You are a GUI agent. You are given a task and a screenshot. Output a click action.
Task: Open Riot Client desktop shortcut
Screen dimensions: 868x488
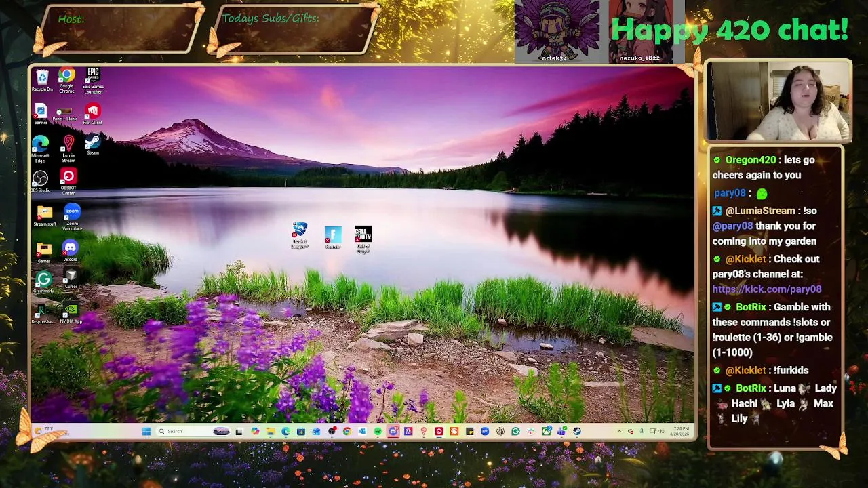93,114
